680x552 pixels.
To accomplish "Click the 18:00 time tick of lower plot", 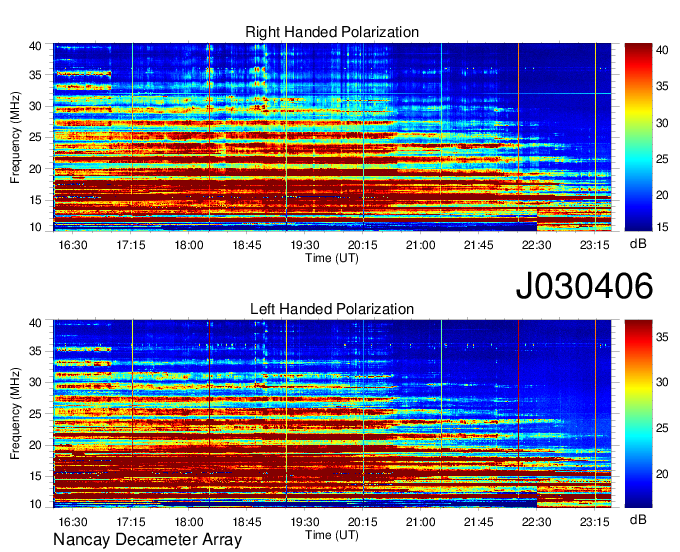I will coord(189,522).
